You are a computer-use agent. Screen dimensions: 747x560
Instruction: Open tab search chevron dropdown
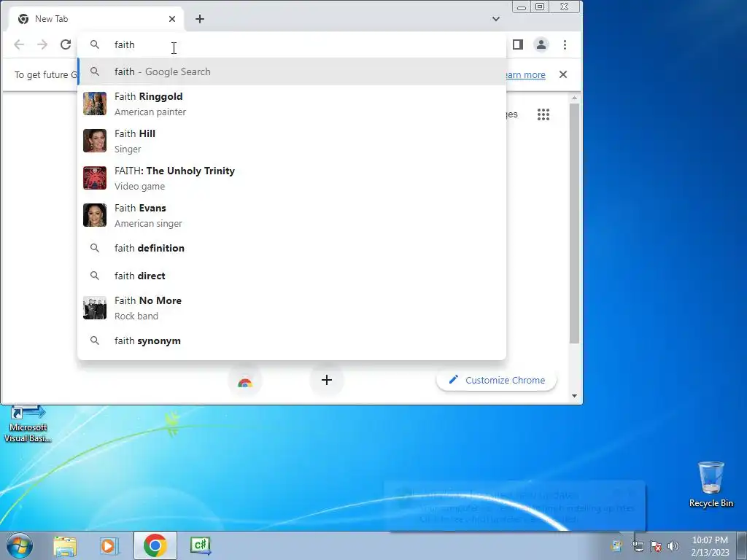point(496,19)
